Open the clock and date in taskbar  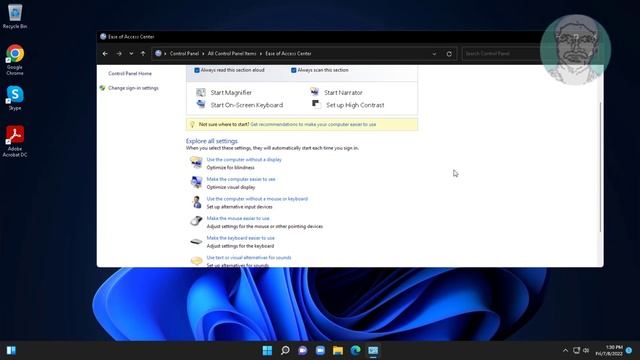coord(609,350)
